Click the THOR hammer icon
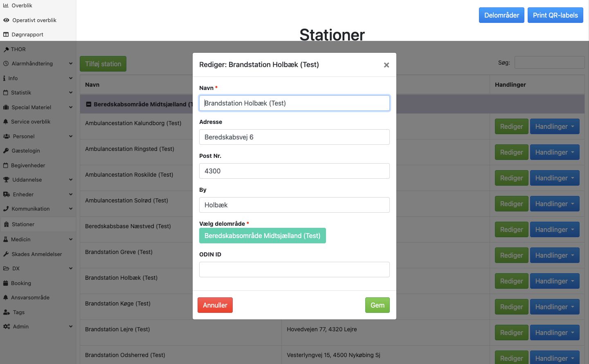This screenshot has width=589, height=364. tap(6, 49)
